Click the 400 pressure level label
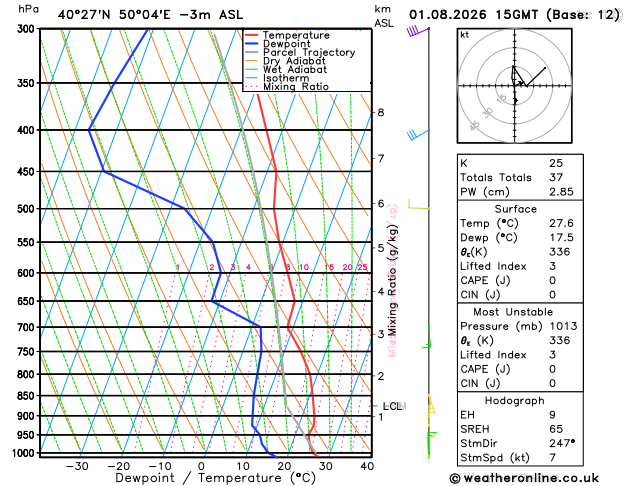Viewport: 629px width, 486px height. point(28,130)
